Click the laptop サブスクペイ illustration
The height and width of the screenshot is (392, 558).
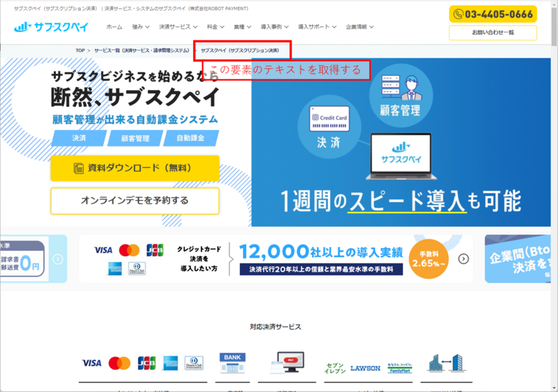click(x=401, y=156)
